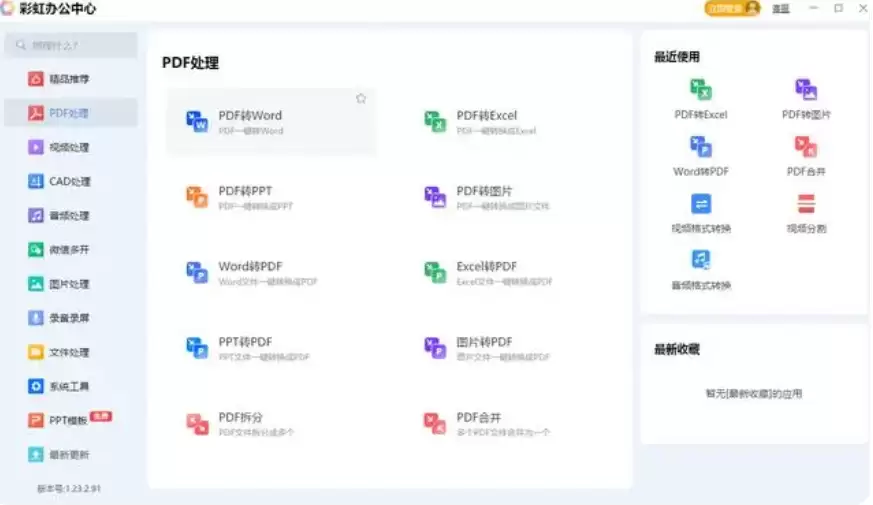Select the 录音录屏 sidebar entry
873x505 pixels.
pos(71,318)
